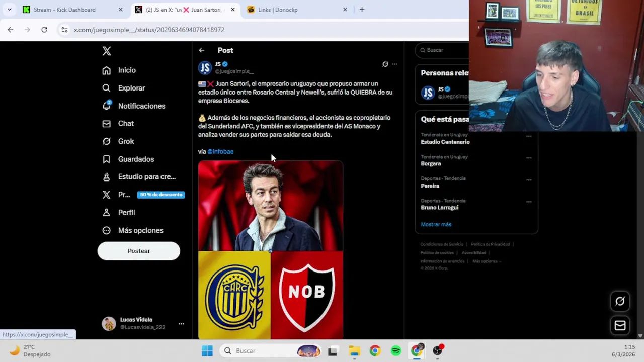The width and height of the screenshot is (644, 362).
Task: Open options for Bergara trend
Action: (x=529, y=158)
